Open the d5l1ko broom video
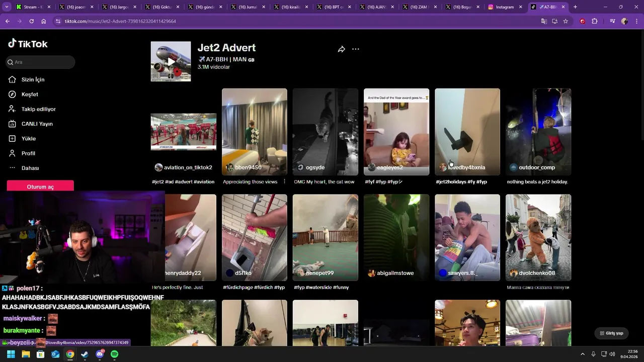The width and height of the screenshot is (644, 362). click(255, 237)
